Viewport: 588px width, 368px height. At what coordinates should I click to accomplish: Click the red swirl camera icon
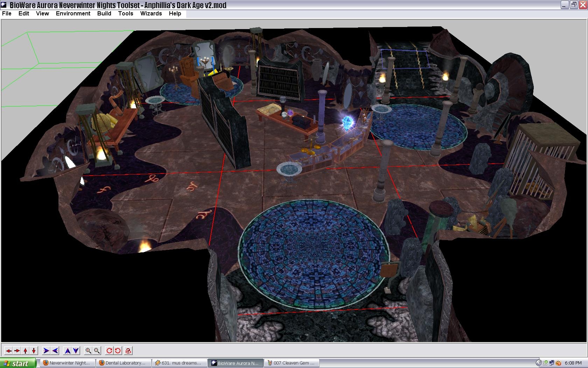[128, 350]
